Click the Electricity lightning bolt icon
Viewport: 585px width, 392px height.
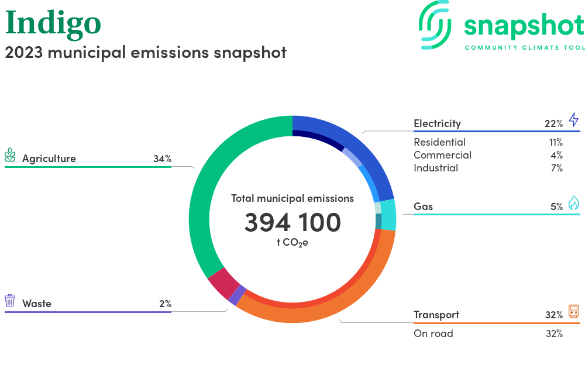click(x=573, y=121)
